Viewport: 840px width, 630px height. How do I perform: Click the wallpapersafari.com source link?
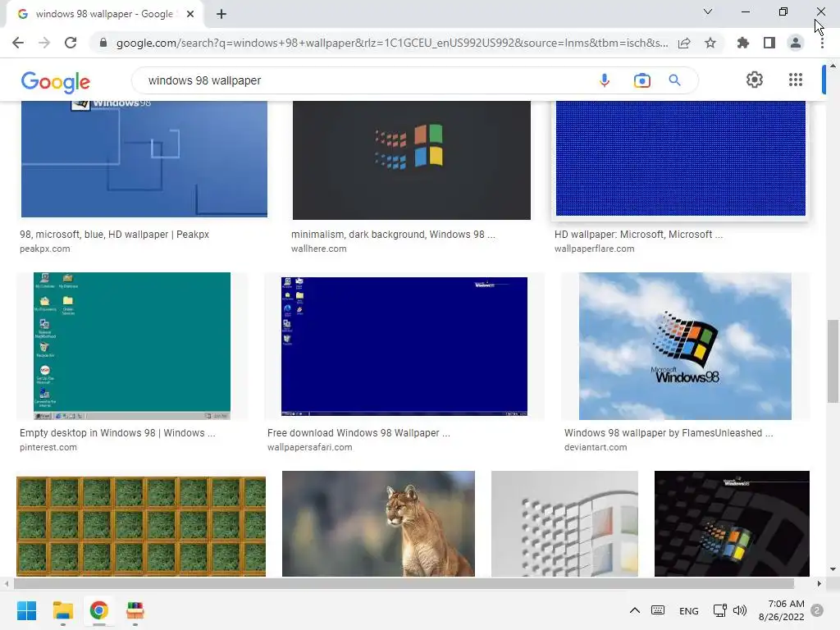[309, 447]
